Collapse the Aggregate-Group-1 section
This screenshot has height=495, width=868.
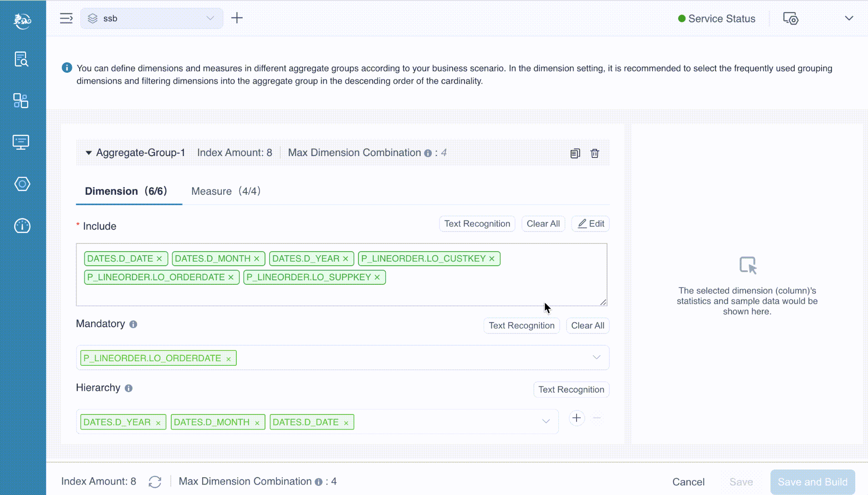click(89, 153)
